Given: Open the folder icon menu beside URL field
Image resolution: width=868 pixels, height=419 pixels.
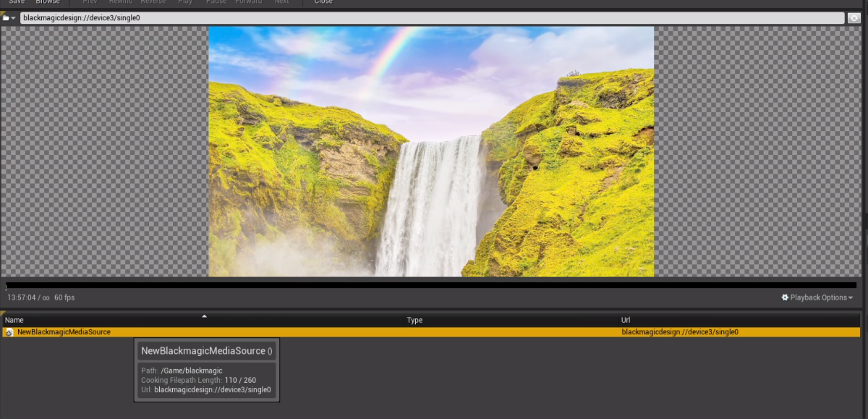Looking at the screenshot, I should click(9, 18).
